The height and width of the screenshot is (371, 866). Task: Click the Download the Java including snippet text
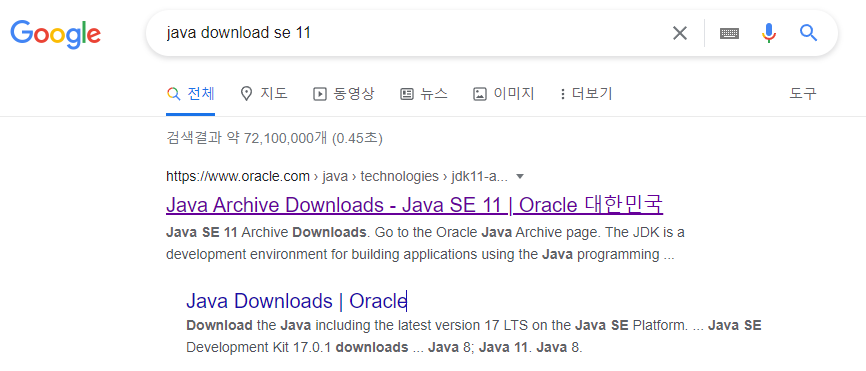[x=474, y=337]
